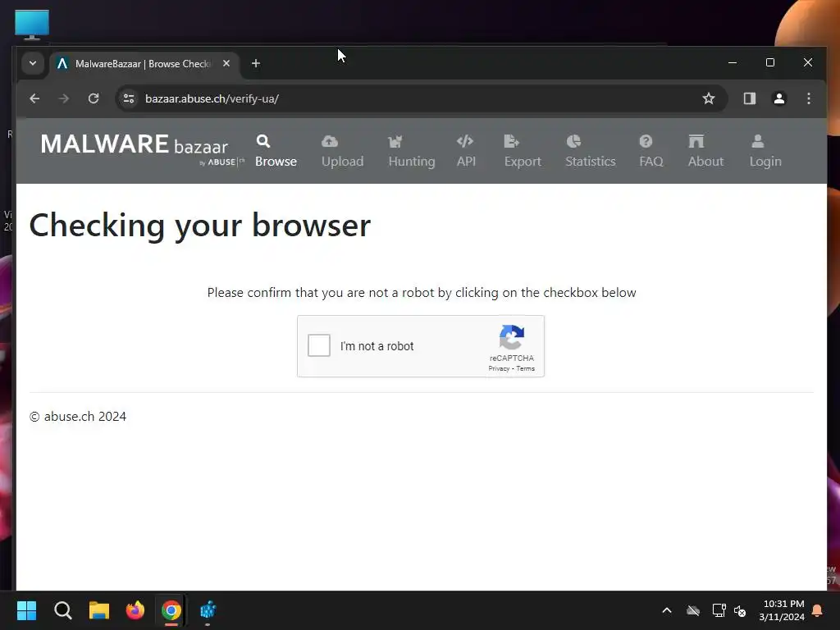Go to the Hunting section

coord(412,151)
